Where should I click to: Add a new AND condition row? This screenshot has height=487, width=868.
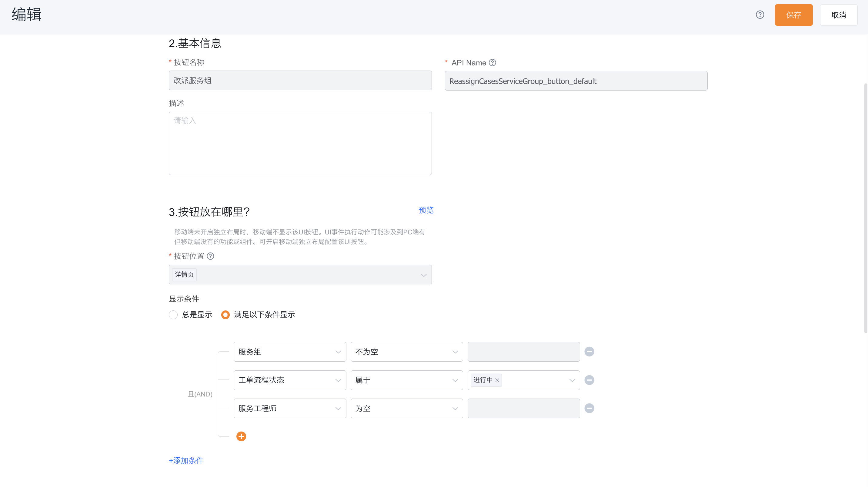[241, 436]
